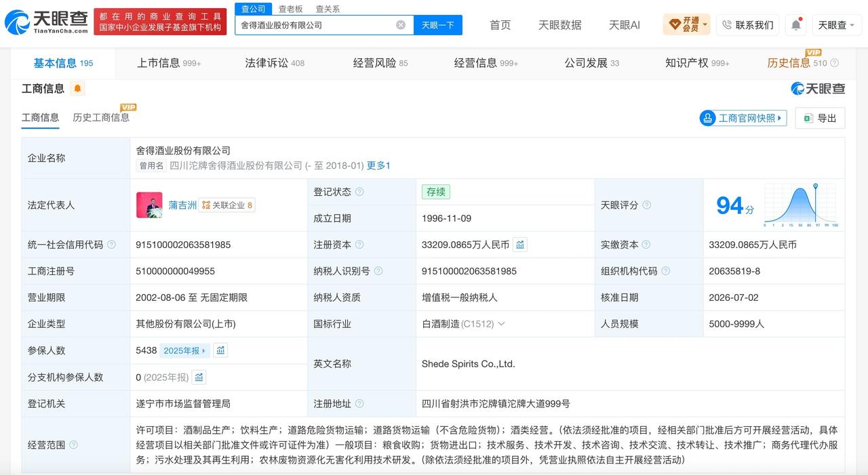The height and width of the screenshot is (475, 868).
Task: Click the 5000-9999人 staff size value
Action: [x=736, y=324]
